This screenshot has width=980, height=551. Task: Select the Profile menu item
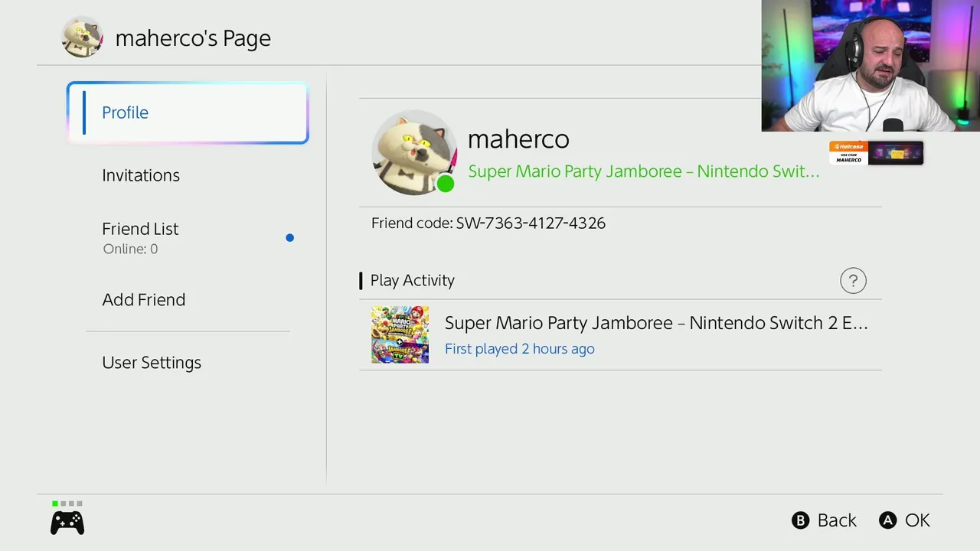[x=188, y=112]
